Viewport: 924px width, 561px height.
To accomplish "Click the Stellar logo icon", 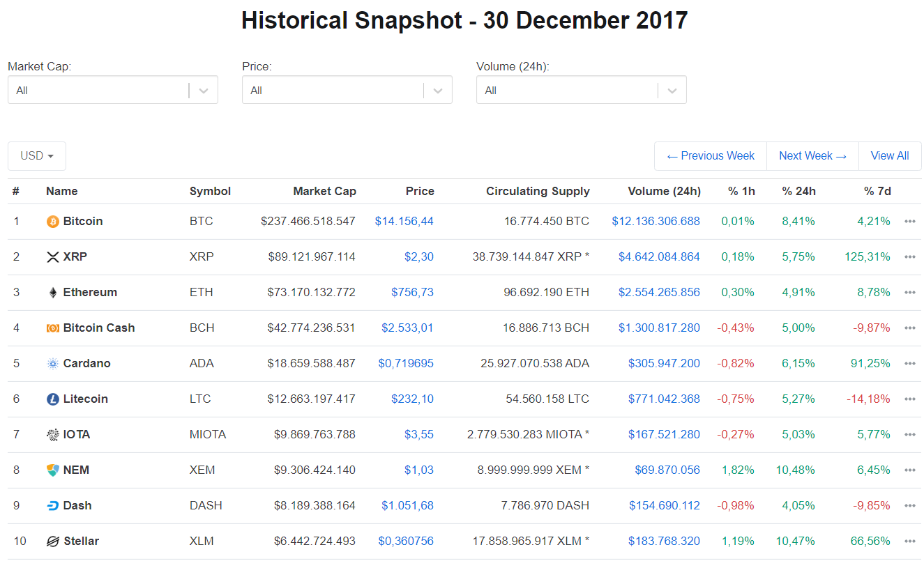I will [x=53, y=541].
